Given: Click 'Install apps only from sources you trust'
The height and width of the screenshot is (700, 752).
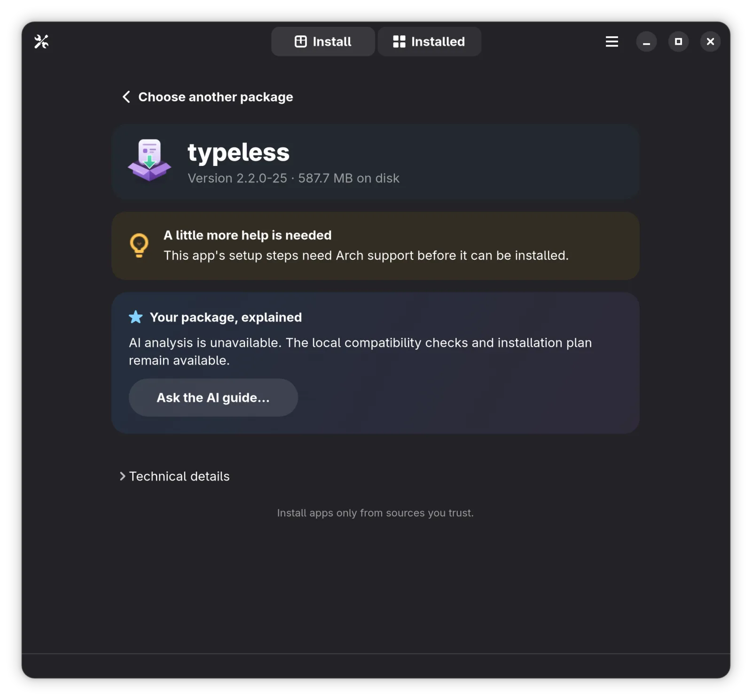Looking at the screenshot, I should tap(375, 513).
